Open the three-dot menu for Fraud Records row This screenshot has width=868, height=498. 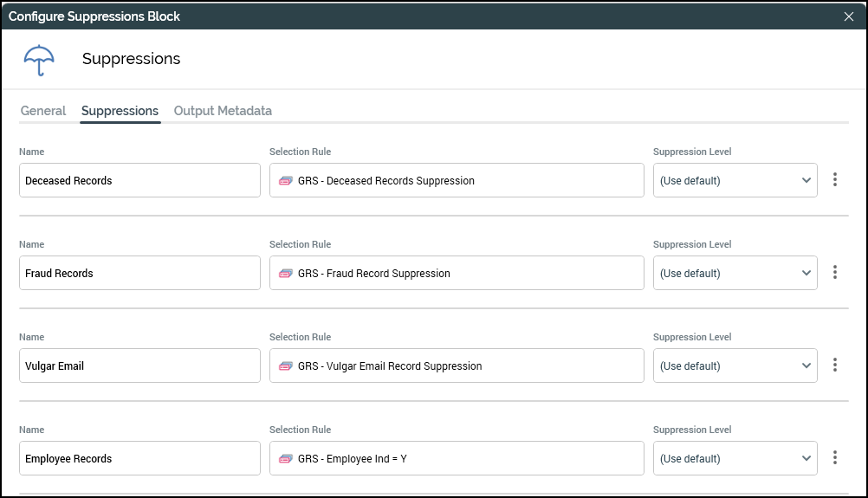(x=835, y=273)
